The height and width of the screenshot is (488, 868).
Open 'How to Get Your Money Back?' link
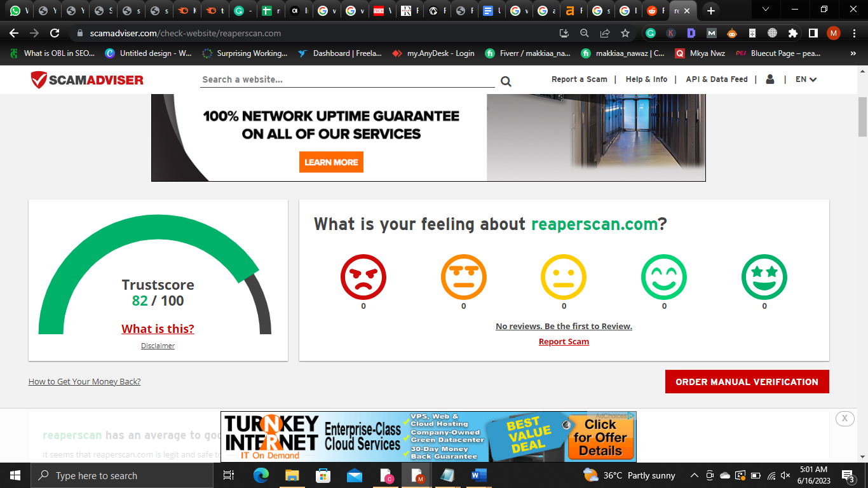85,381
